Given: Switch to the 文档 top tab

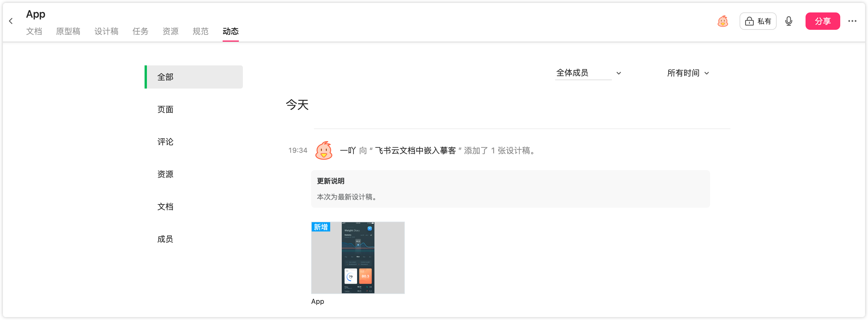Looking at the screenshot, I should (34, 31).
